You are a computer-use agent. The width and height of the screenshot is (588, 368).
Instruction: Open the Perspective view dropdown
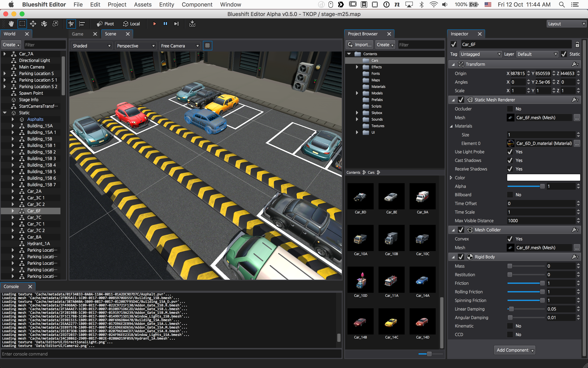[x=136, y=46]
